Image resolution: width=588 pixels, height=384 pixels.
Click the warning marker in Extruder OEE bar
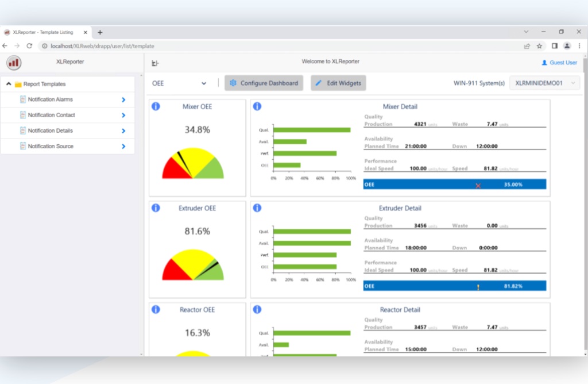478,287
